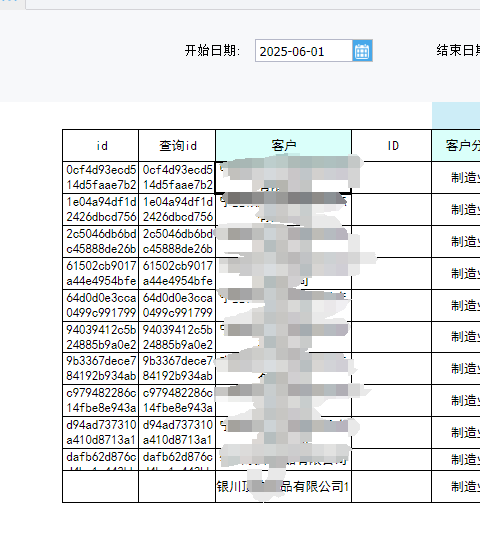Click 查询id cell starting with d94ad737310
The width and height of the screenshot is (480, 560).
(x=177, y=432)
